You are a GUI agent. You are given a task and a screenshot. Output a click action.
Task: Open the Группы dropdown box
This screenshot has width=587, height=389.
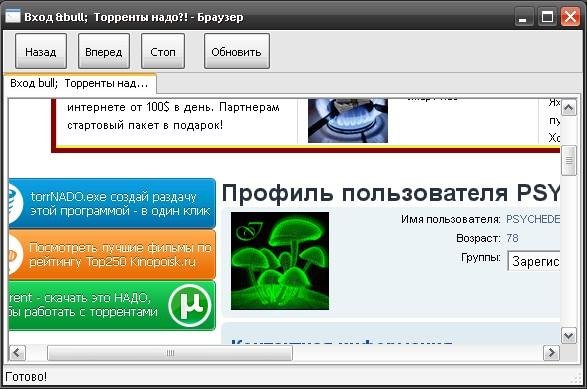point(534,261)
